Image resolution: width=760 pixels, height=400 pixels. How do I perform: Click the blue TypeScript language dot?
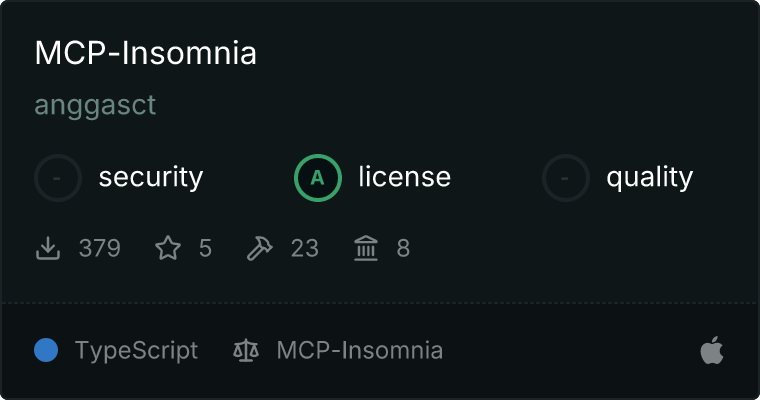click(46, 350)
